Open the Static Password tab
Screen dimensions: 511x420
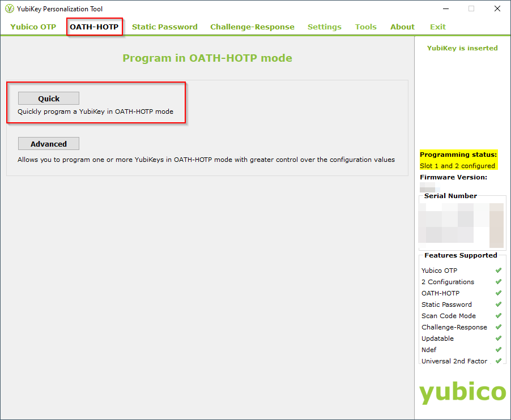[164, 27]
